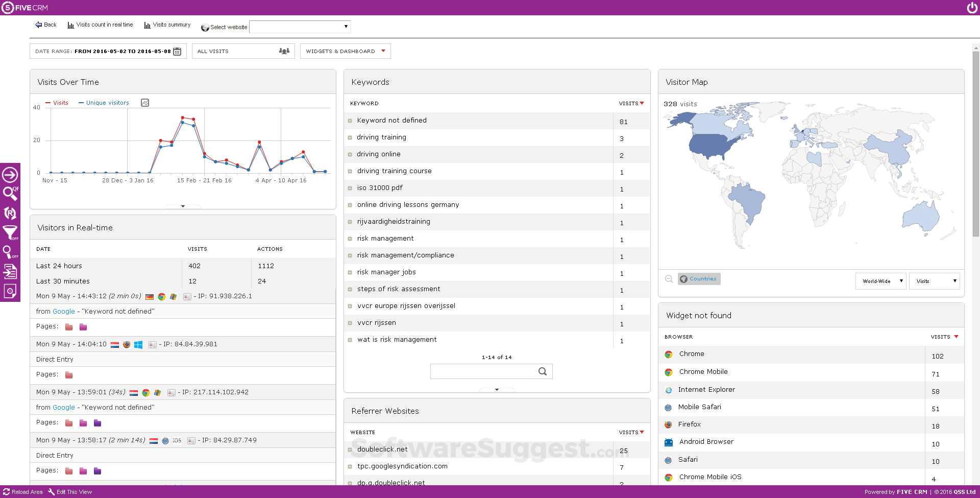Click inside the Keywords search field

point(485,371)
